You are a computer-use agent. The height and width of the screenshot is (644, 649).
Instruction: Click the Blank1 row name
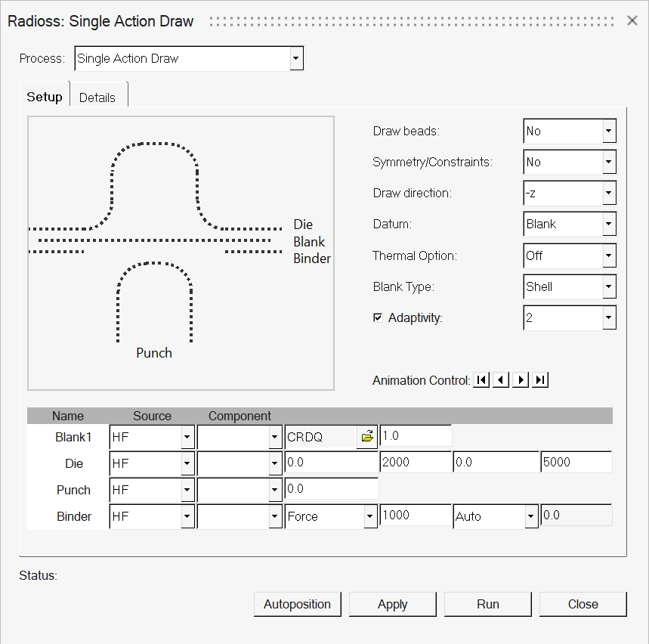point(73,437)
